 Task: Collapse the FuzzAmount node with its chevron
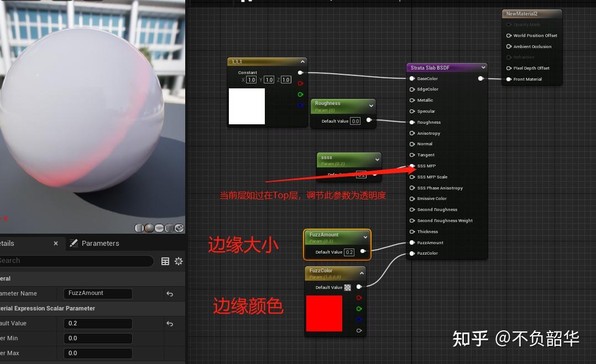(x=364, y=237)
